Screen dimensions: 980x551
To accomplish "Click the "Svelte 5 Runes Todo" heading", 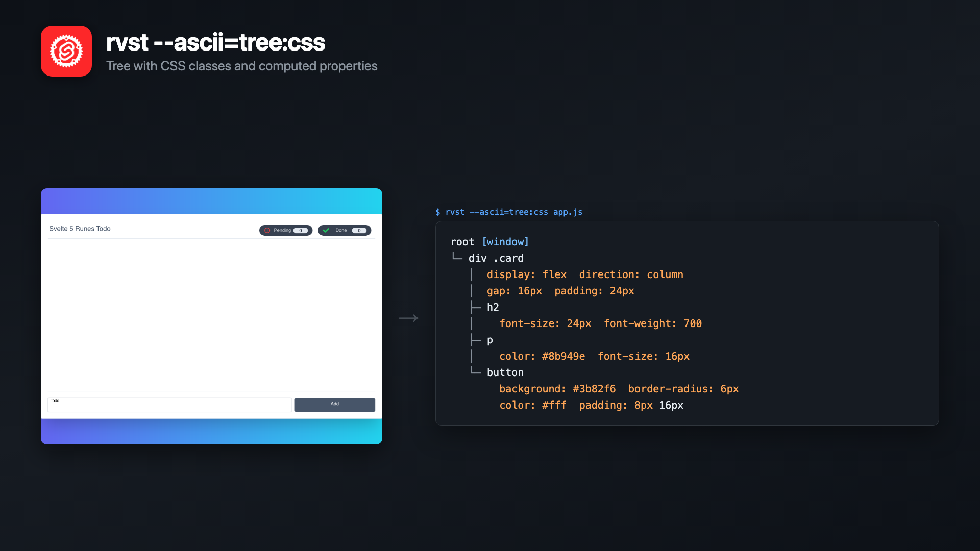I will (x=80, y=229).
